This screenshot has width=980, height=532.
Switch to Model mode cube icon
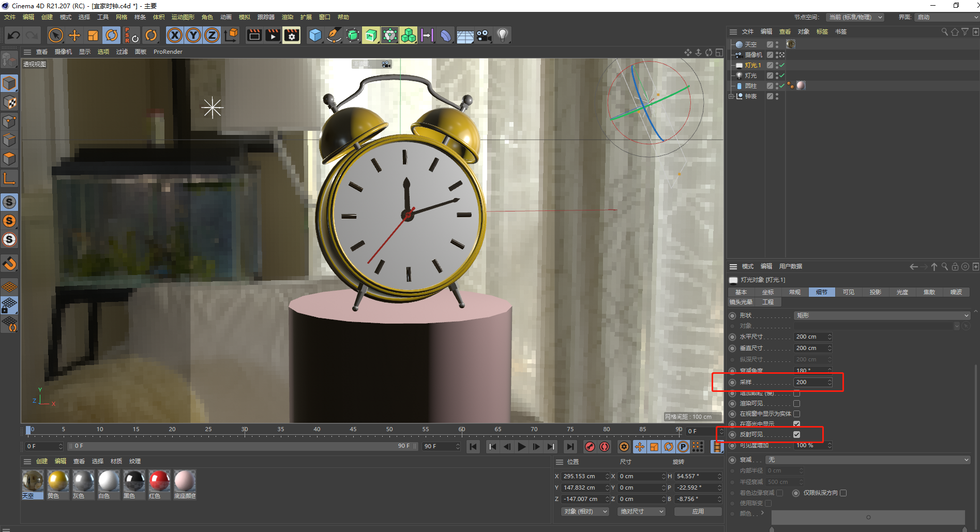(9, 83)
